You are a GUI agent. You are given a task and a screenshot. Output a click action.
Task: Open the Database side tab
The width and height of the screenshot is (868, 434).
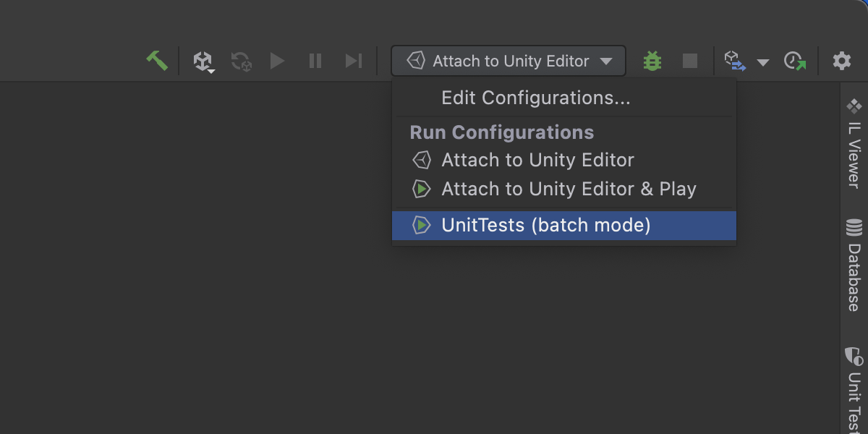coord(854,266)
